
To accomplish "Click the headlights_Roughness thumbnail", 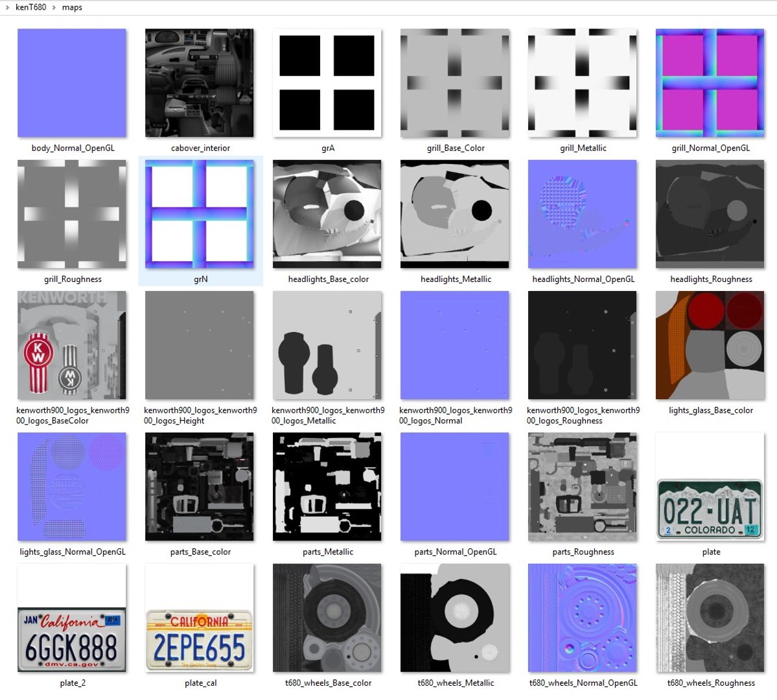I will point(710,214).
